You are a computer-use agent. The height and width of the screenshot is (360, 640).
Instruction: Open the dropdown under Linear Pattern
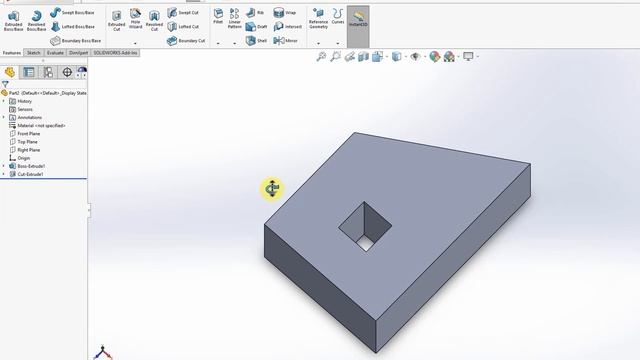coord(235,43)
